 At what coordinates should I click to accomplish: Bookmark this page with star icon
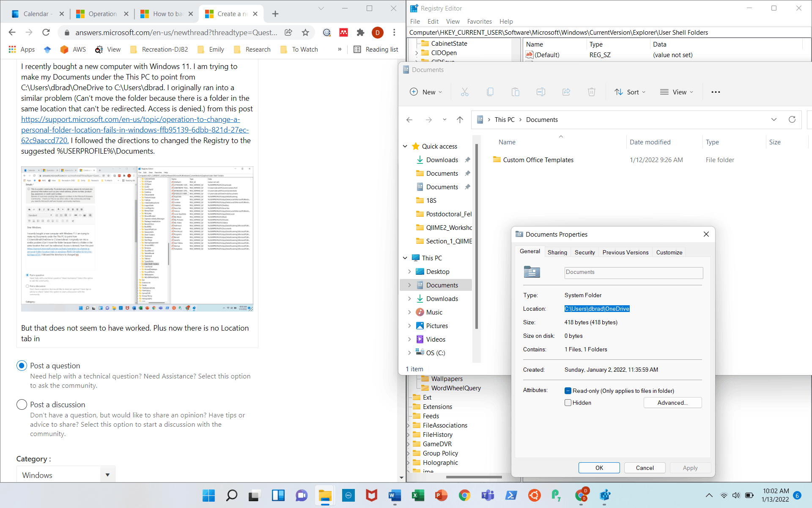[305, 33]
